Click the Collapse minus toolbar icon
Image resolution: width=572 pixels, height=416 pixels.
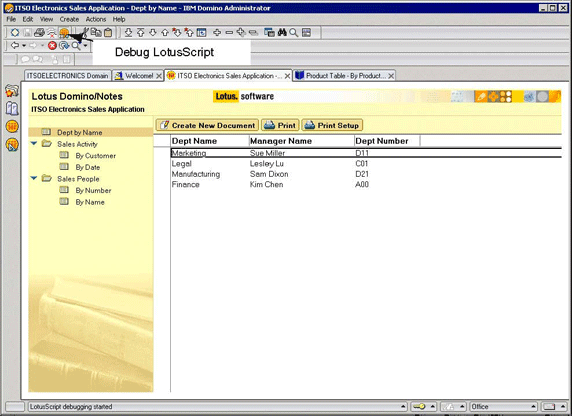[229, 32]
